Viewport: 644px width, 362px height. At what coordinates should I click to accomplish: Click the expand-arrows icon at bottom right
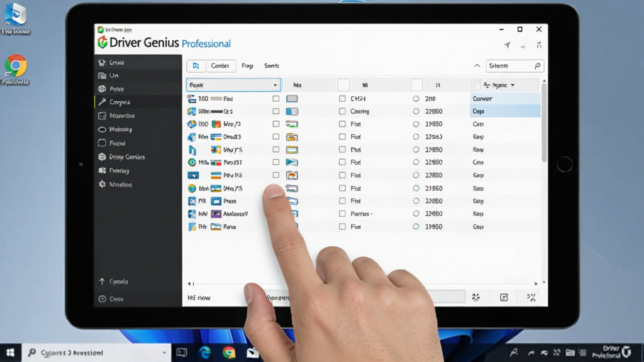coord(531,297)
